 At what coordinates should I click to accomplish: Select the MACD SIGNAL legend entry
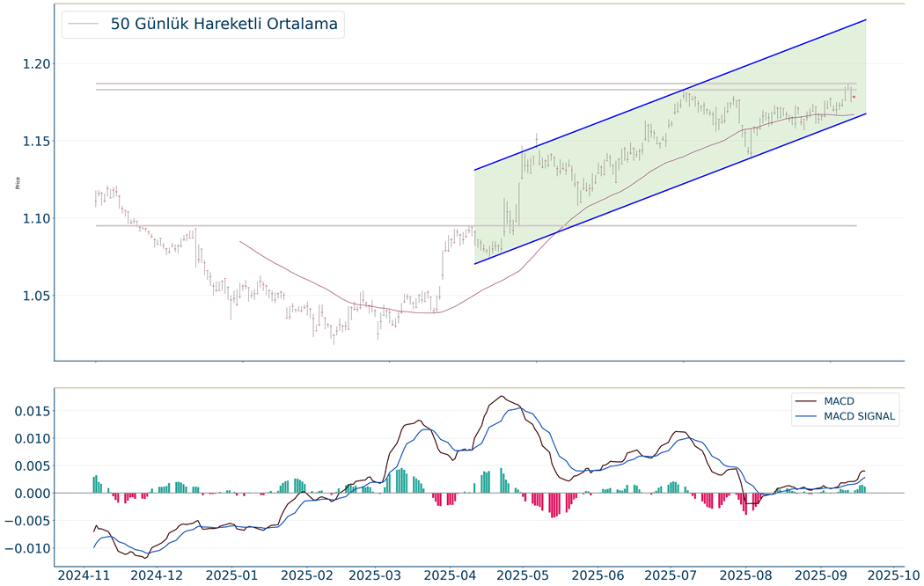coord(860,417)
